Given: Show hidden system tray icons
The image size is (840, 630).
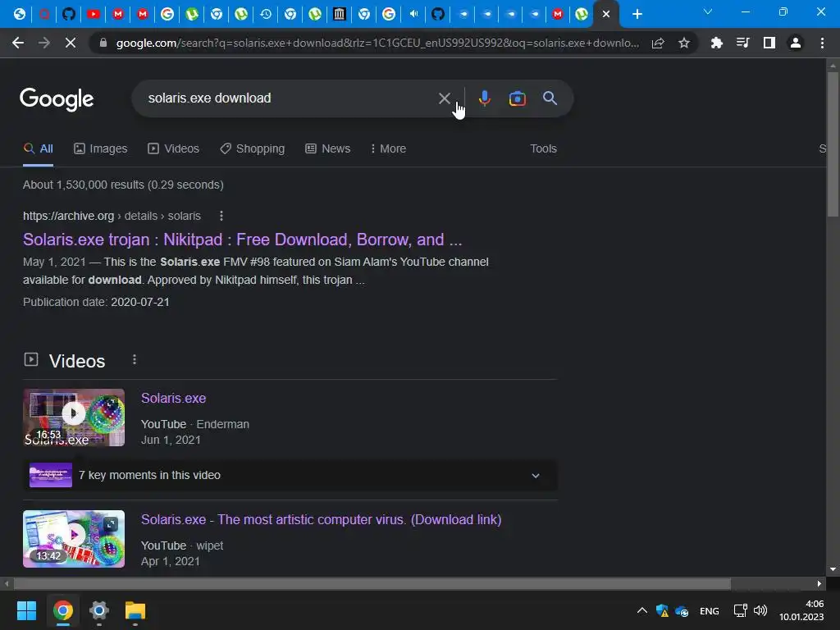Looking at the screenshot, I should [x=641, y=610].
